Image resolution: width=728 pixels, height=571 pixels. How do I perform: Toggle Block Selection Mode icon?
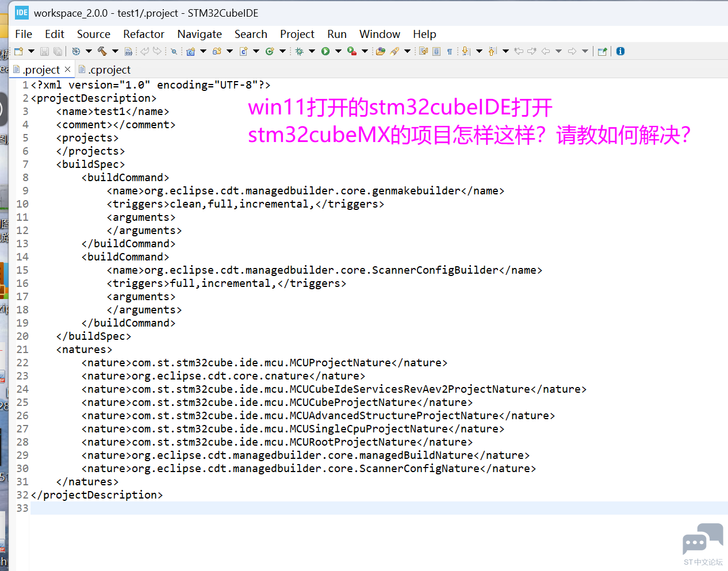(436, 51)
